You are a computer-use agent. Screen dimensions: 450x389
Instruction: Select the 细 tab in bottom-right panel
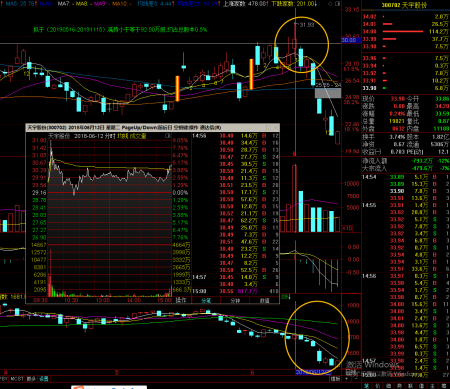coord(389,386)
